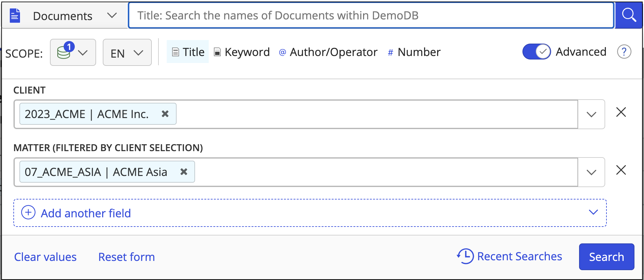Click the plus icon to add field
The width and height of the screenshot is (644, 280).
pyautogui.click(x=28, y=213)
